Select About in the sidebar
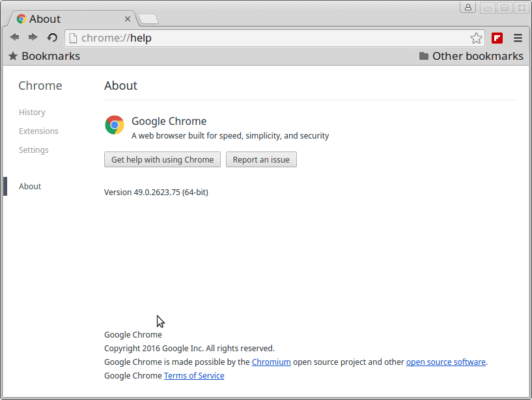The width and height of the screenshot is (532, 400). coord(30,187)
